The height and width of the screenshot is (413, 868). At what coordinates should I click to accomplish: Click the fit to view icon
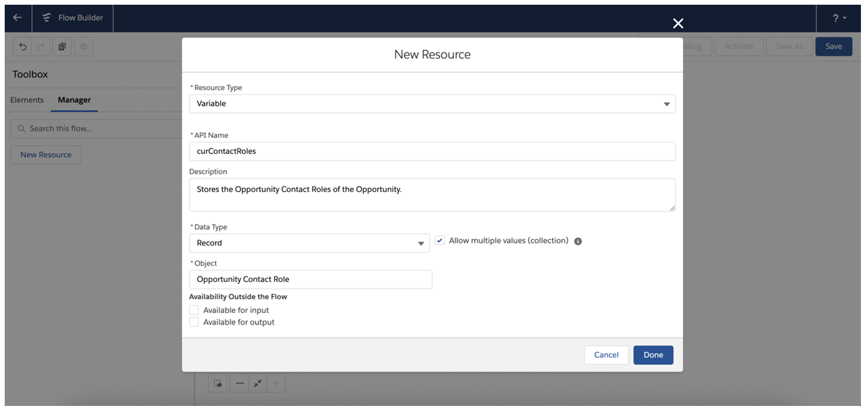(257, 384)
